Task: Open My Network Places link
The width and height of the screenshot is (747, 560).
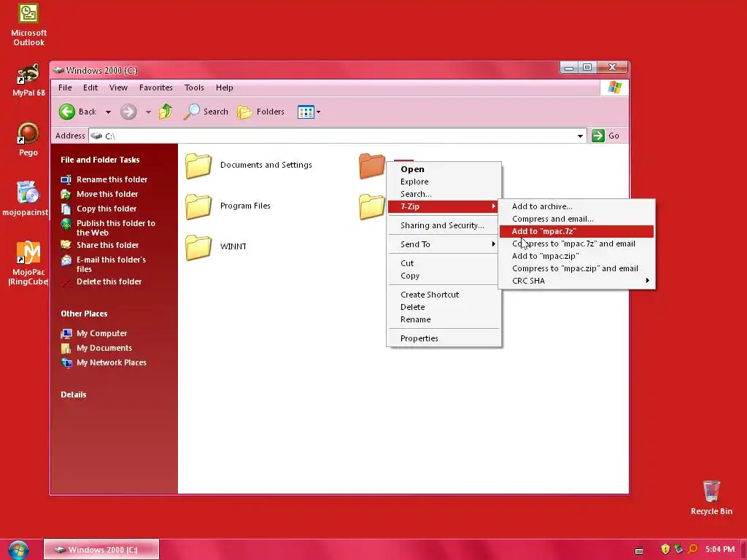Action: point(112,362)
